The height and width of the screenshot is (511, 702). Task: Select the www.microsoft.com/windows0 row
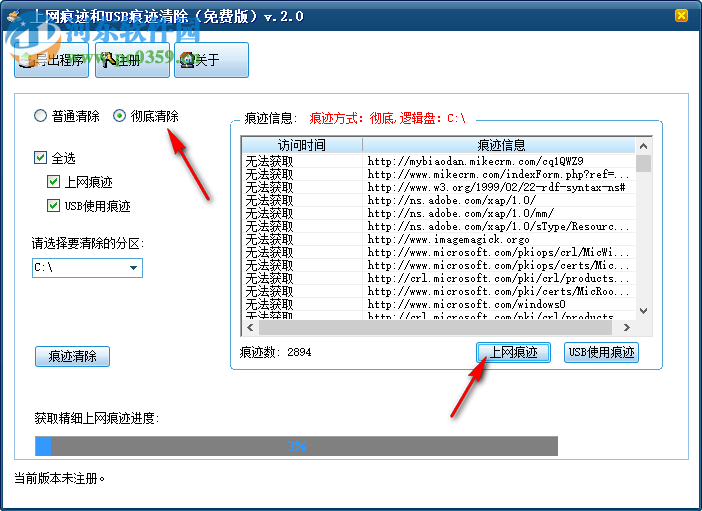[438, 304]
